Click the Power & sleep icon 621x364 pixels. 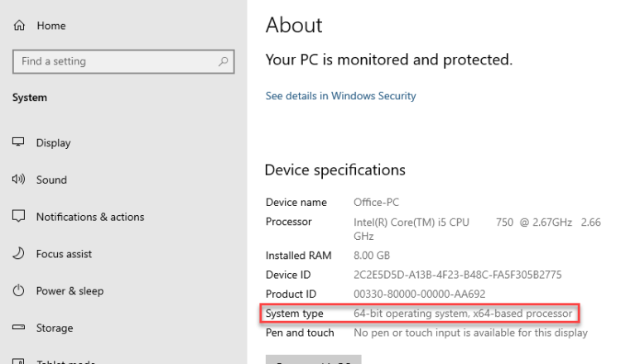18,291
